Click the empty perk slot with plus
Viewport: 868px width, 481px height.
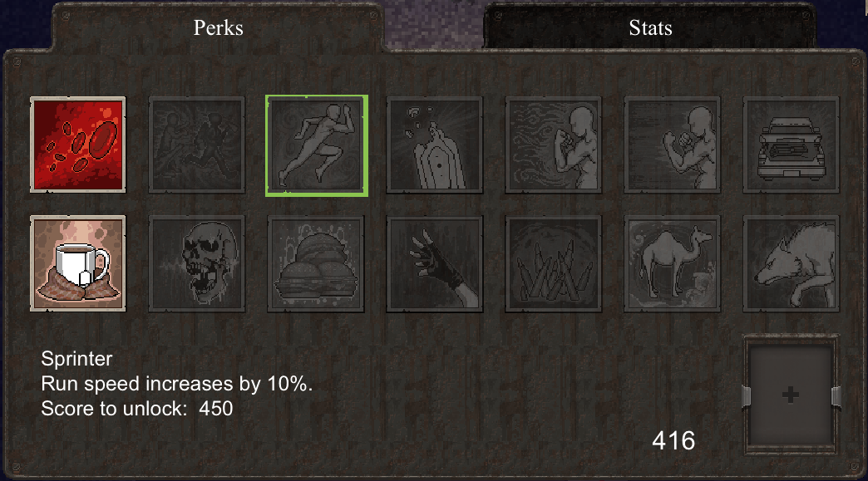point(791,395)
